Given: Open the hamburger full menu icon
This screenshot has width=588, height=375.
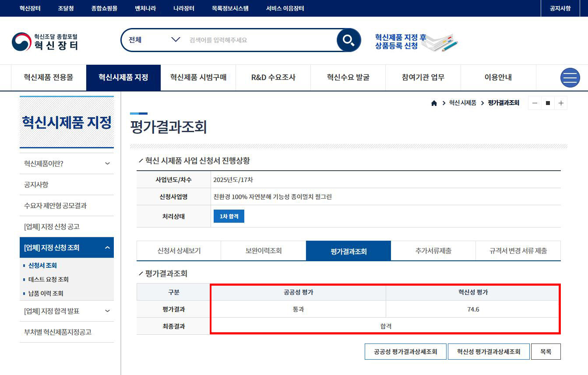Looking at the screenshot, I should (570, 78).
